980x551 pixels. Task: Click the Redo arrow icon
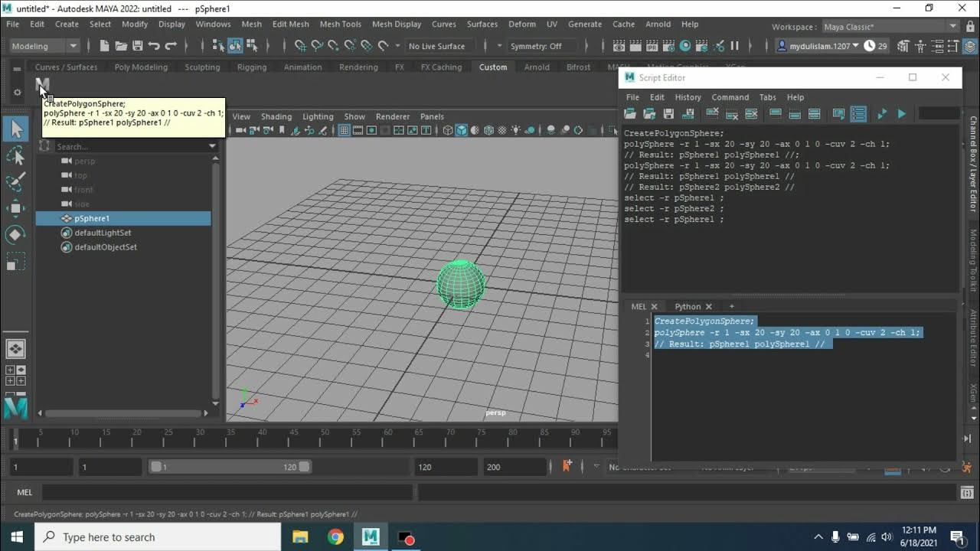coord(171,46)
